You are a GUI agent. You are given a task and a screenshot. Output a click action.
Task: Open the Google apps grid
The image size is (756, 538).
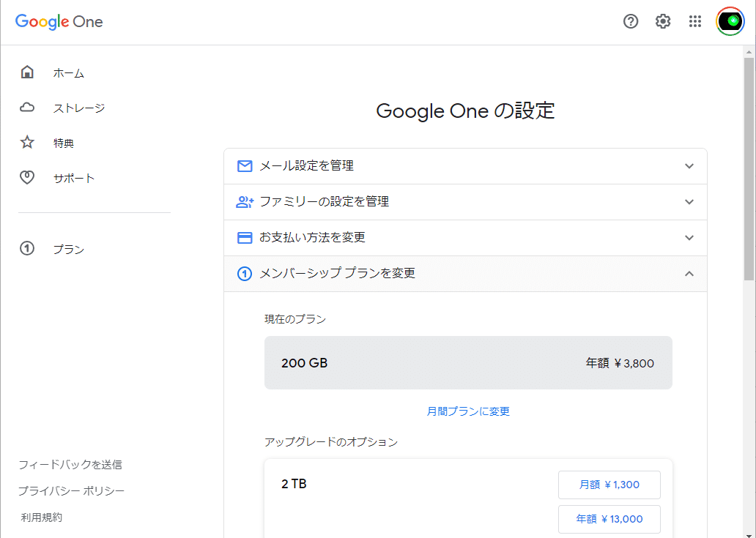pyautogui.click(x=695, y=22)
